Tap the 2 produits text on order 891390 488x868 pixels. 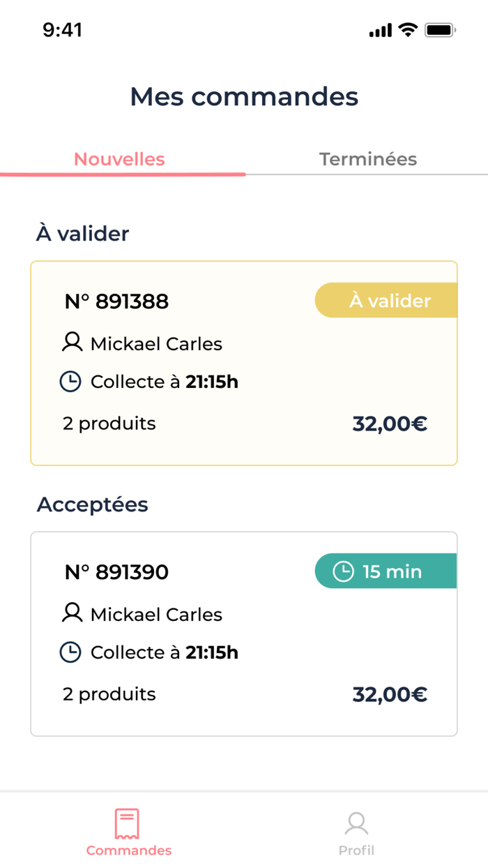pyautogui.click(x=109, y=694)
